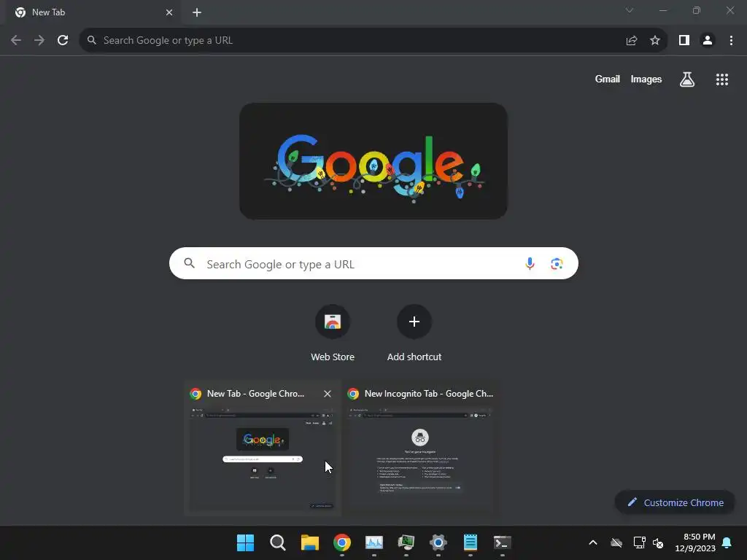Reload the current page

click(63, 41)
